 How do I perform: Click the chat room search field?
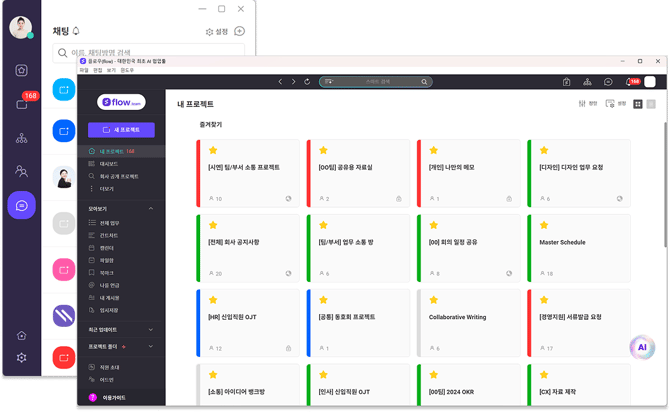pos(150,53)
